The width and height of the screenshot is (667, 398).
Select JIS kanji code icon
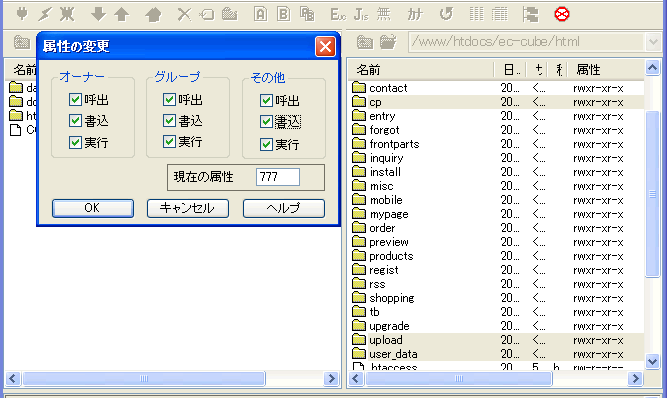pyautogui.click(x=361, y=14)
